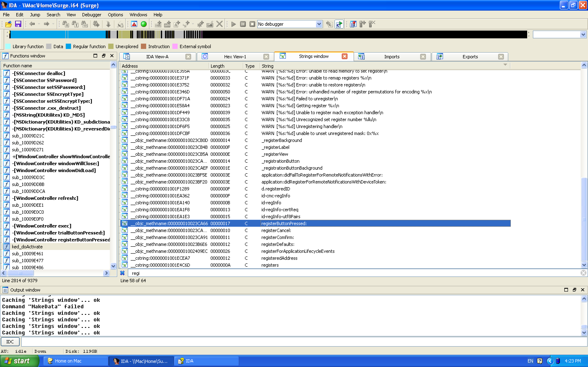Expand the navigation back history dropdown arrow

(39, 24)
